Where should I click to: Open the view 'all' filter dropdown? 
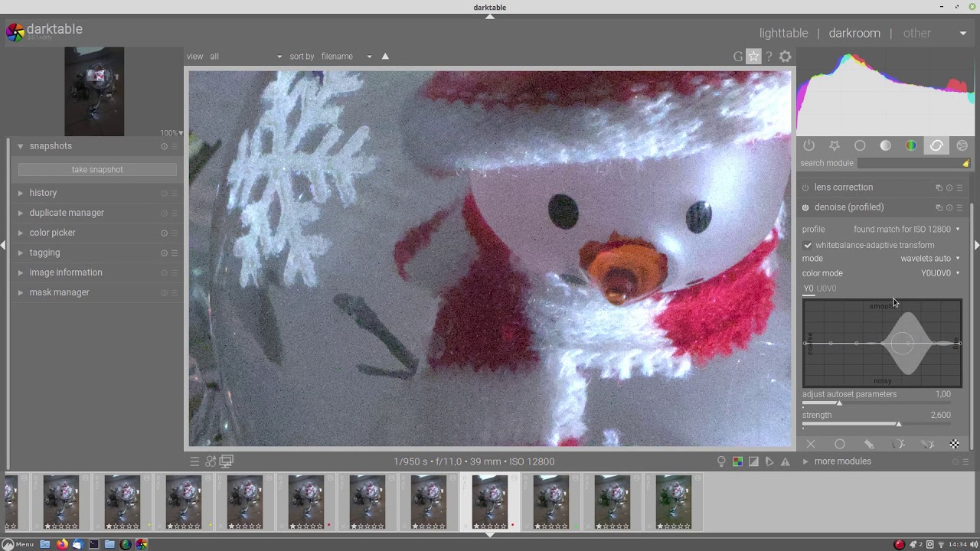[x=247, y=57]
